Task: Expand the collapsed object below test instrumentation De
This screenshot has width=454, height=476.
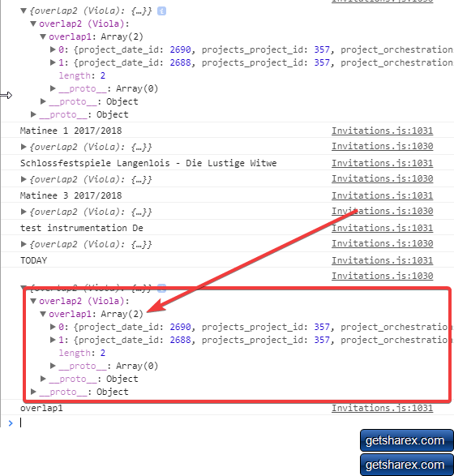Action: (x=24, y=244)
